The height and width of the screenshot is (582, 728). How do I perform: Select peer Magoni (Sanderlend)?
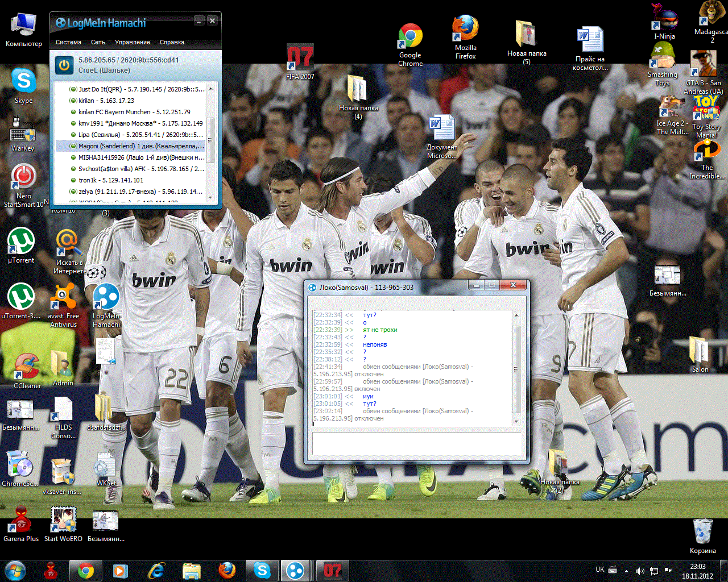(x=131, y=146)
